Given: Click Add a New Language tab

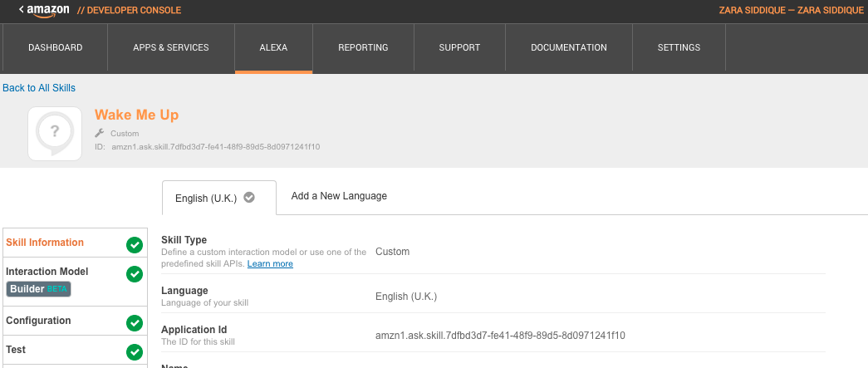Looking at the screenshot, I should point(339,196).
